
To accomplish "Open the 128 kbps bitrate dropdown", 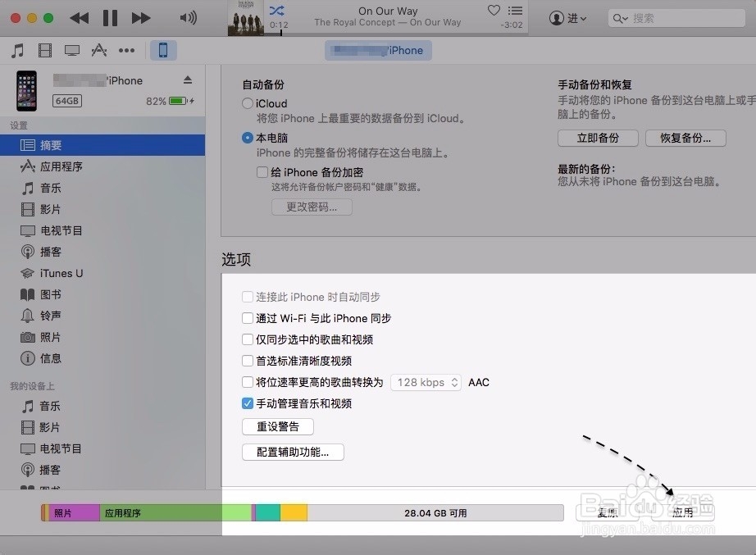I will [426, 382].
